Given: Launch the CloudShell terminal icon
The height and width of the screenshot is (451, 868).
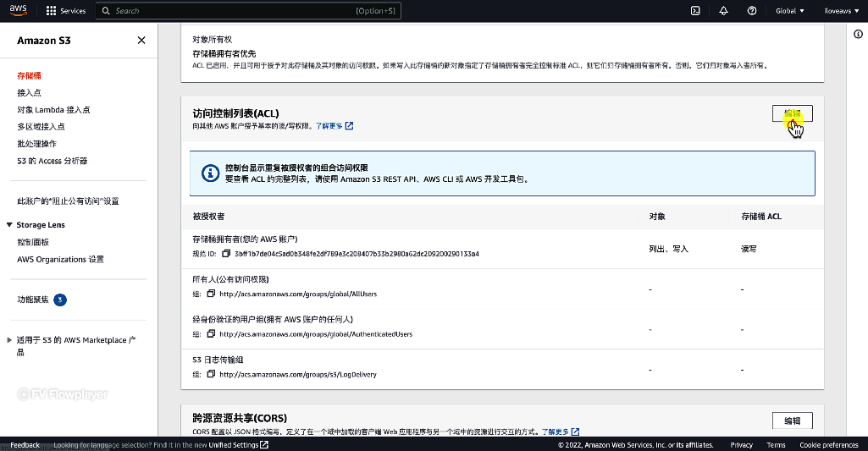Looking at the screenshot, I should tap(695, 11).
